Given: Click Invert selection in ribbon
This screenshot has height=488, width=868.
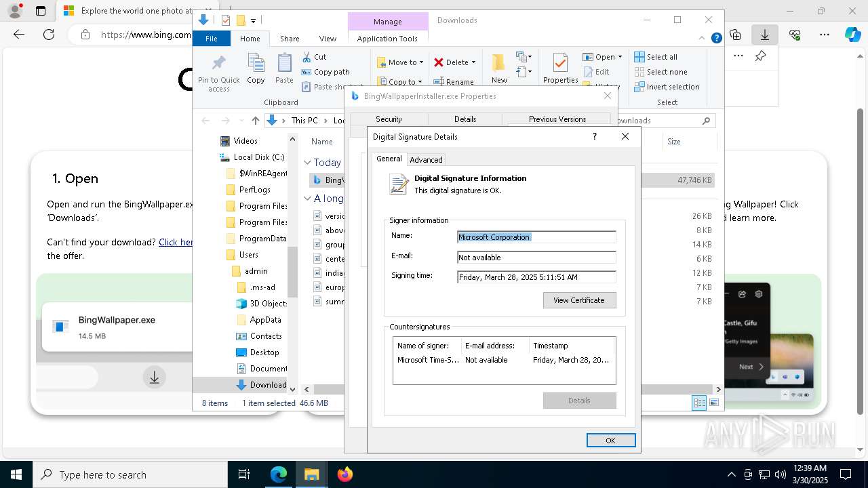Looking at the screenshot, I should click(667, 87).
